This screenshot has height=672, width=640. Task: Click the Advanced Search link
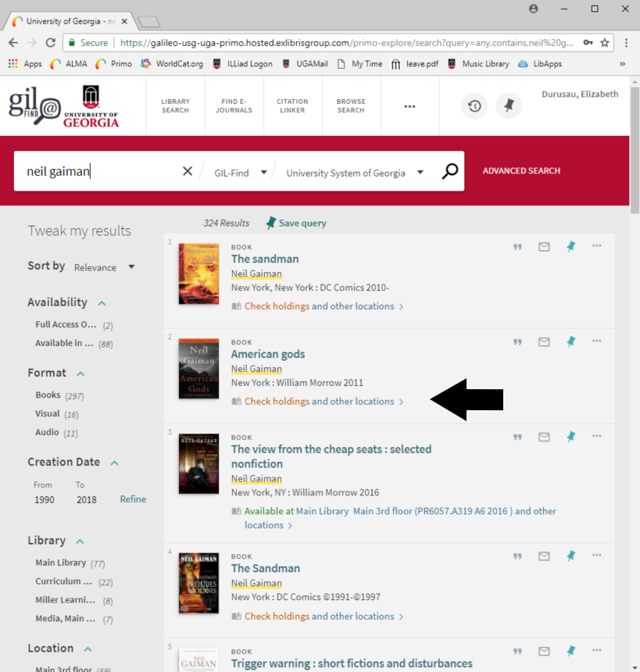pos(521,170)
